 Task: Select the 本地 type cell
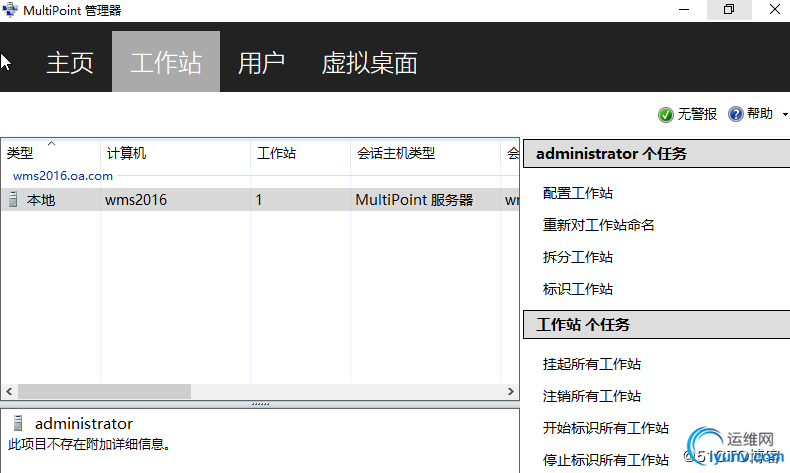point(41,200)
